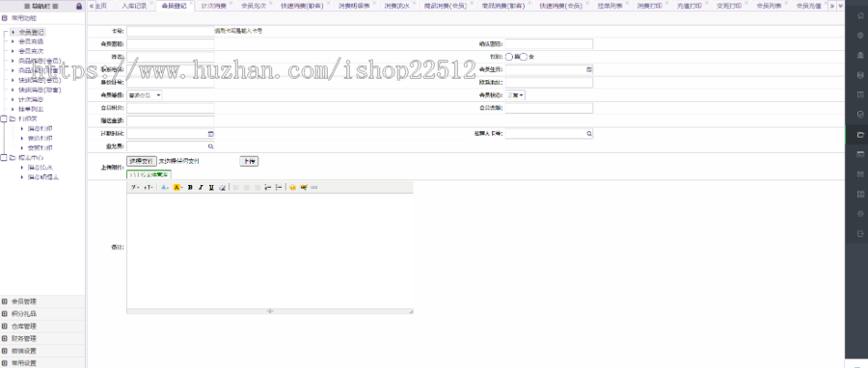Open 挂单列表 in the navigation tree
868x368 pixels.
point(31,109)
